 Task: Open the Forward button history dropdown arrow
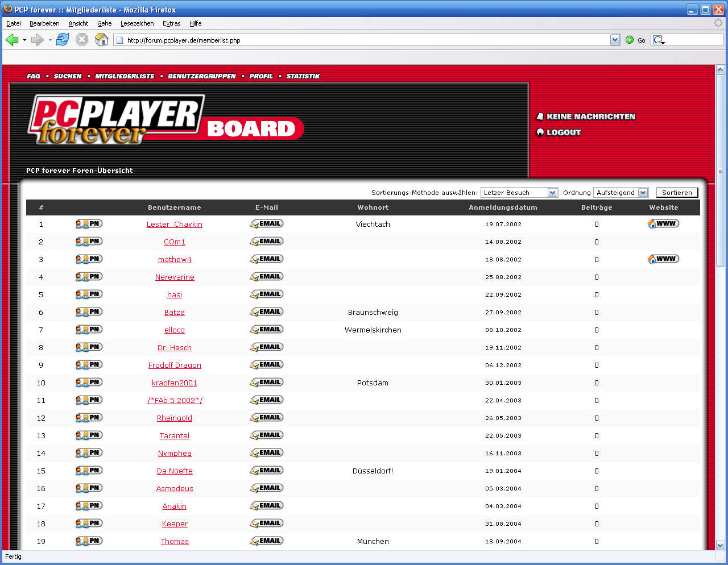50,40
